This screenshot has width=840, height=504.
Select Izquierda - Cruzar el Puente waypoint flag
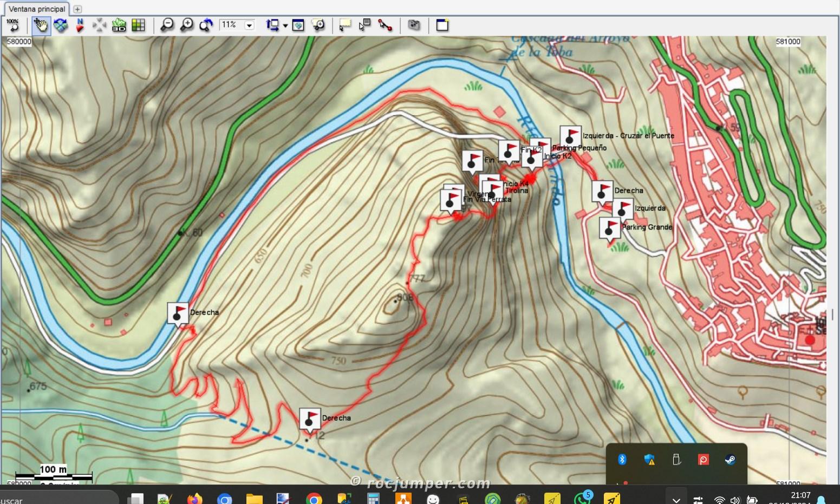pyautogui.click(x=570, y=138)
